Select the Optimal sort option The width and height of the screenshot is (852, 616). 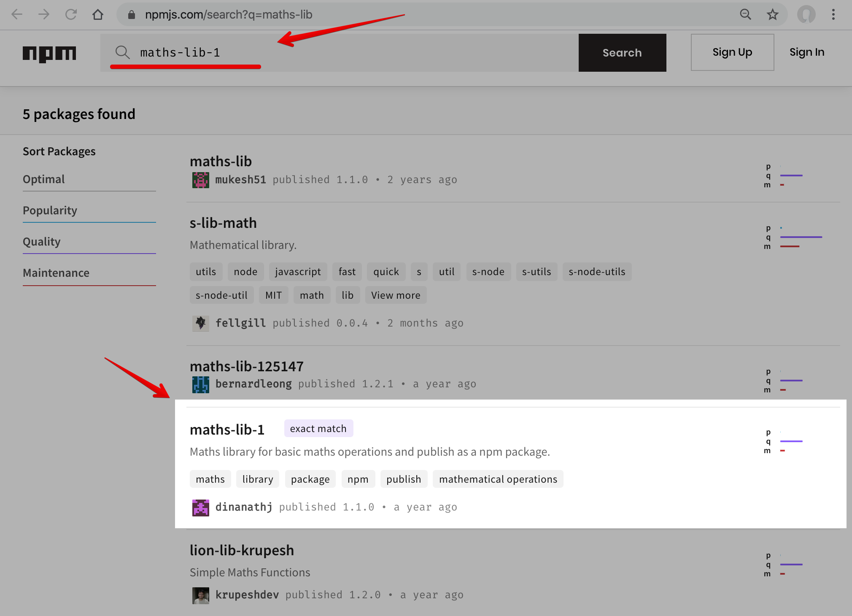coord(43,178)
